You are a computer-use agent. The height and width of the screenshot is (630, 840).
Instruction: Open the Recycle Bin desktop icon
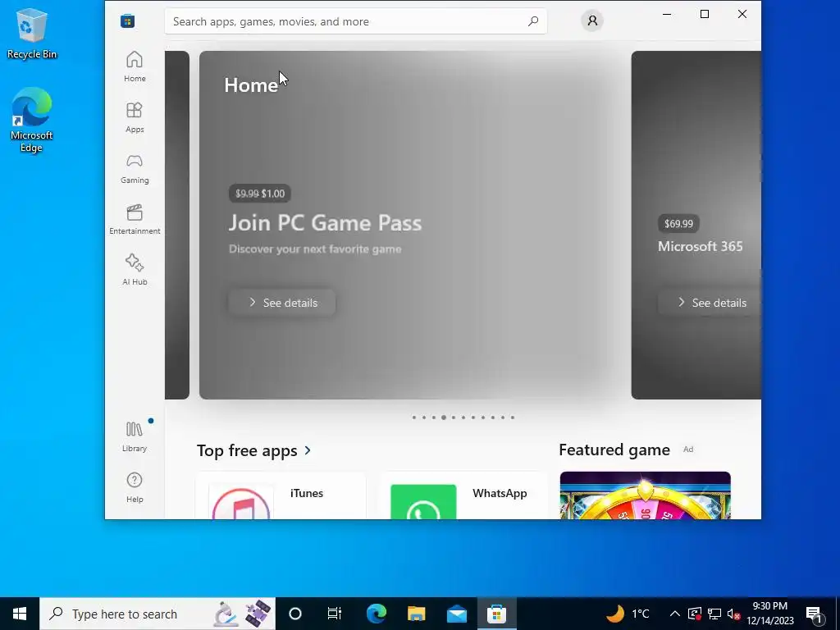32,33
